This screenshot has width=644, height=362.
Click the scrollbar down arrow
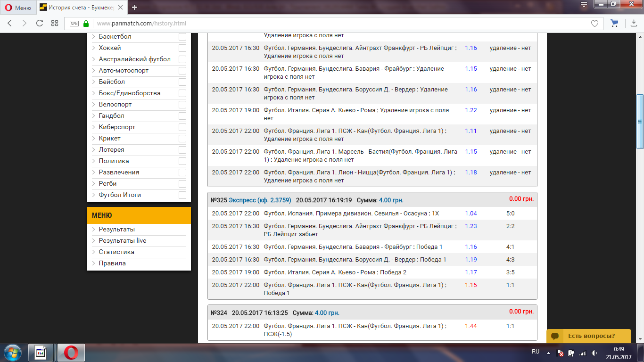pyautogui.click(x=640, y=339)
